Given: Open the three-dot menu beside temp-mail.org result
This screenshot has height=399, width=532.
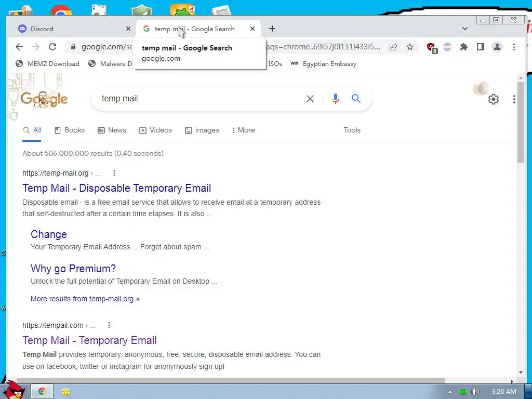Looking at the screenshot, I should pyautogui.click(x=114, y=174).
